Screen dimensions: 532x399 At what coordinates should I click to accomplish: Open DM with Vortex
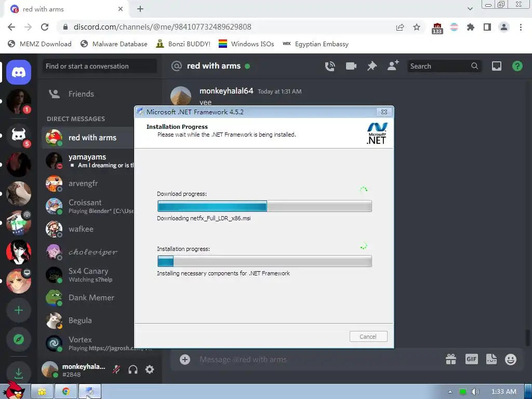[x=87, y=343]
